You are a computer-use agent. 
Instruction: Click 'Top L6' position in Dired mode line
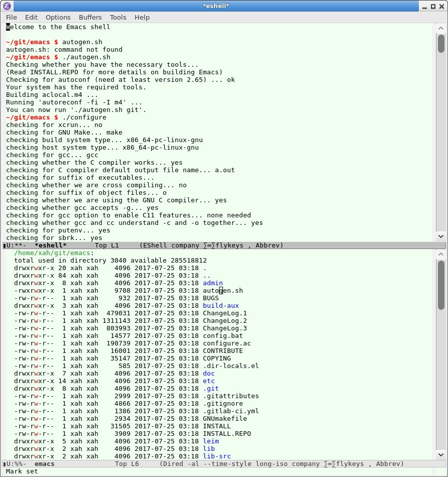click(x=127, y=463)
